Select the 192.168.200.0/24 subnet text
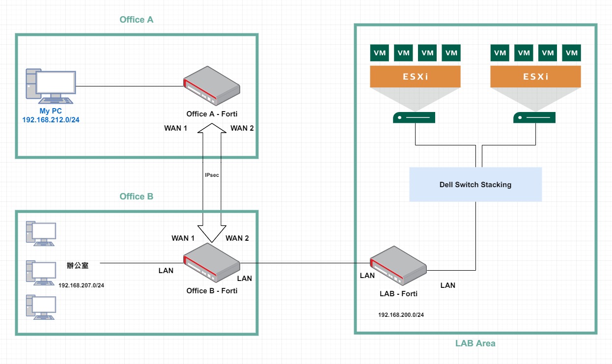Viewport: 612px width, 364px height. point(401,315)
